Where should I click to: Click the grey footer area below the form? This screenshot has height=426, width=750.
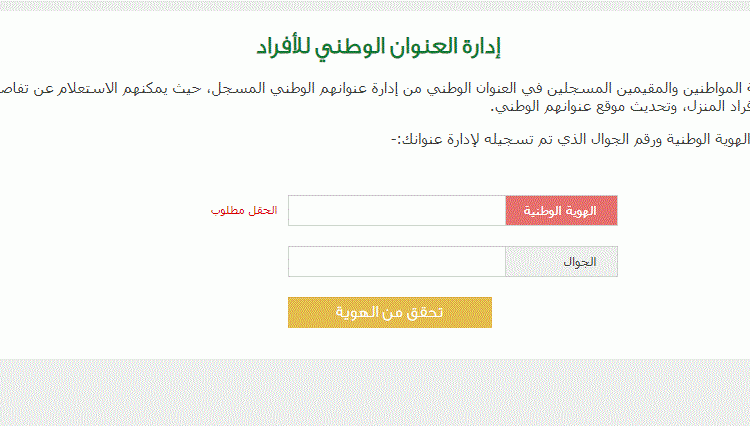coord(375,393)
